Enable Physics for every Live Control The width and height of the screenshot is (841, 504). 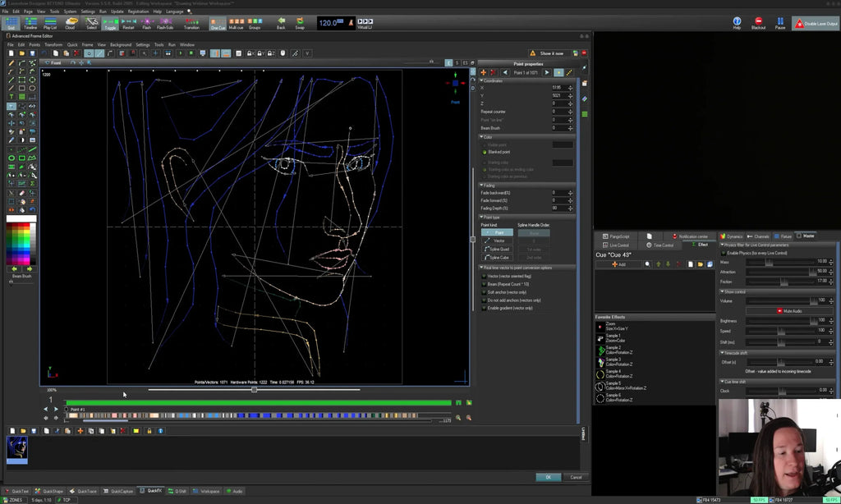click(724, 252)
